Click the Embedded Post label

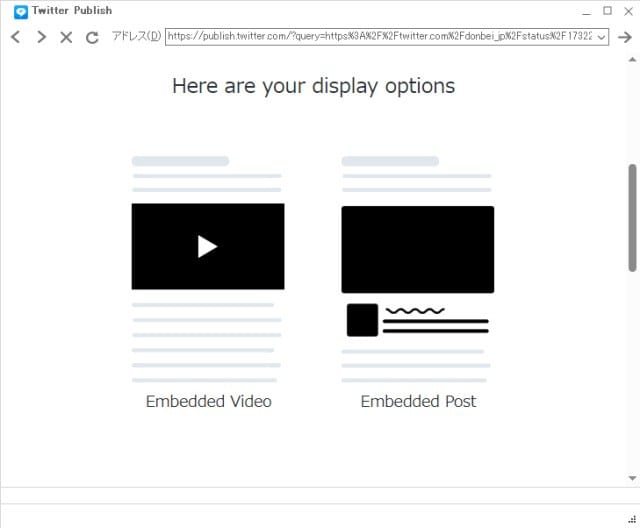click(x=418, y=401)
